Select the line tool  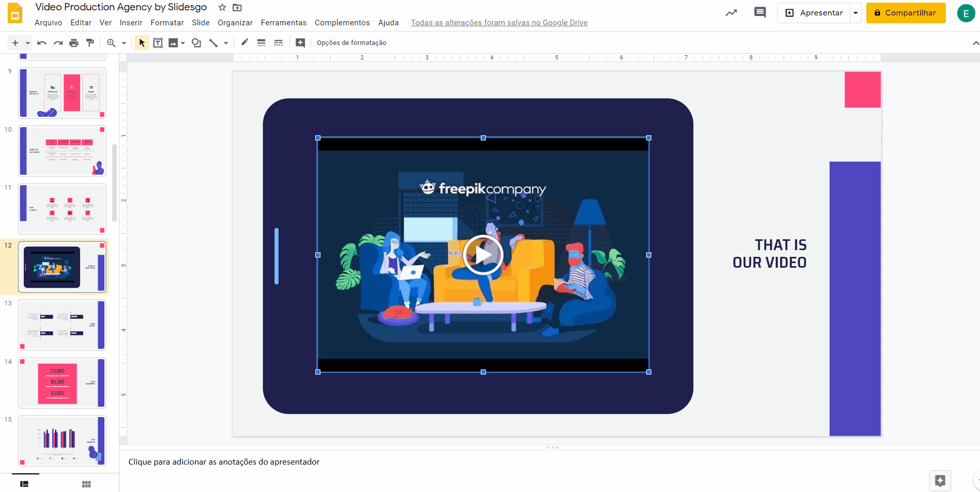[x=213, y=43]
